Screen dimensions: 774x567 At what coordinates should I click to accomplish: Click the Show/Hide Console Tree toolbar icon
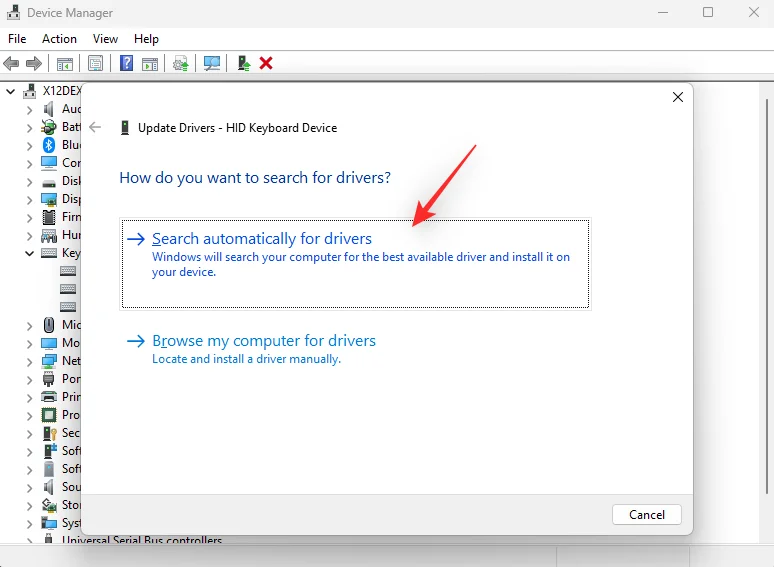pyautogui.click(x=65, y=63)
